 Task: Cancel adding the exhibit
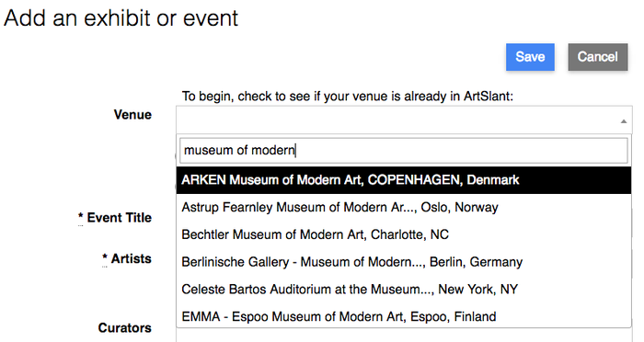(598, 57)
